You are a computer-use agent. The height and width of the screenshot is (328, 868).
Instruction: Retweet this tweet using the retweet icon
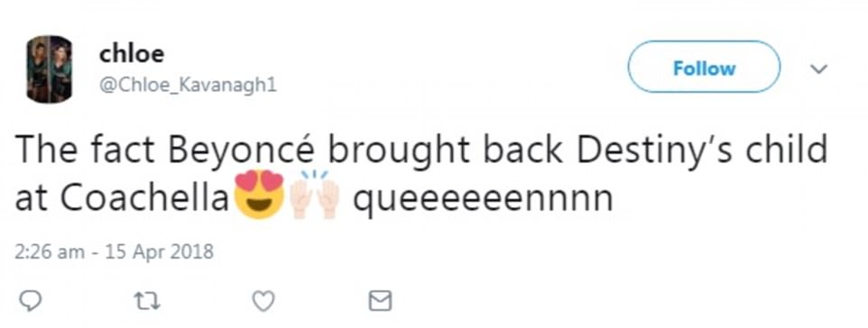coord(147,301)
